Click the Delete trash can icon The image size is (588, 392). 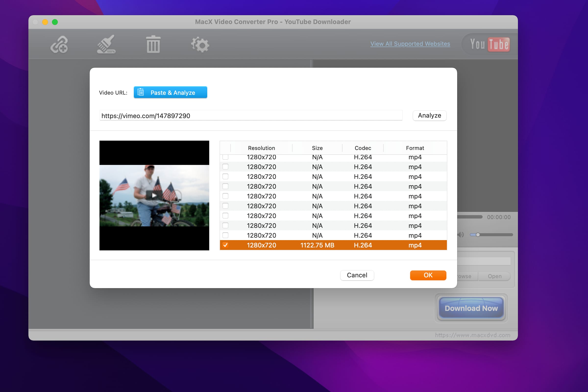tap(153, 44)
